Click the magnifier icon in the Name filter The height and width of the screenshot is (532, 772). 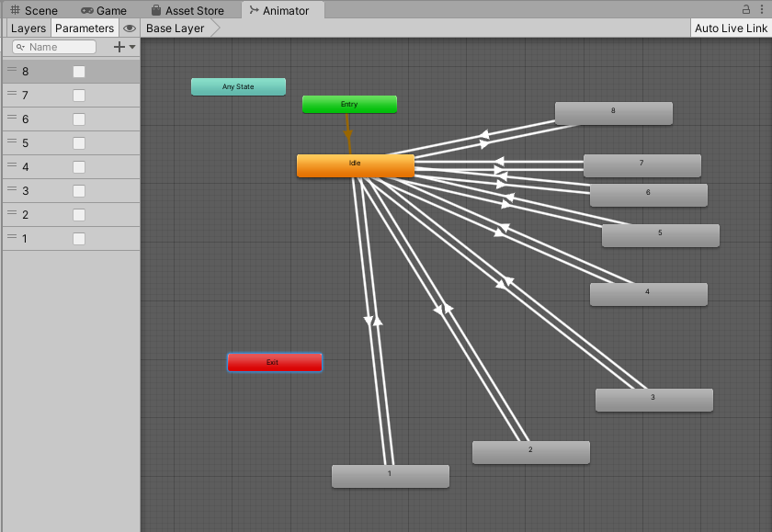(x=20, y=47)
